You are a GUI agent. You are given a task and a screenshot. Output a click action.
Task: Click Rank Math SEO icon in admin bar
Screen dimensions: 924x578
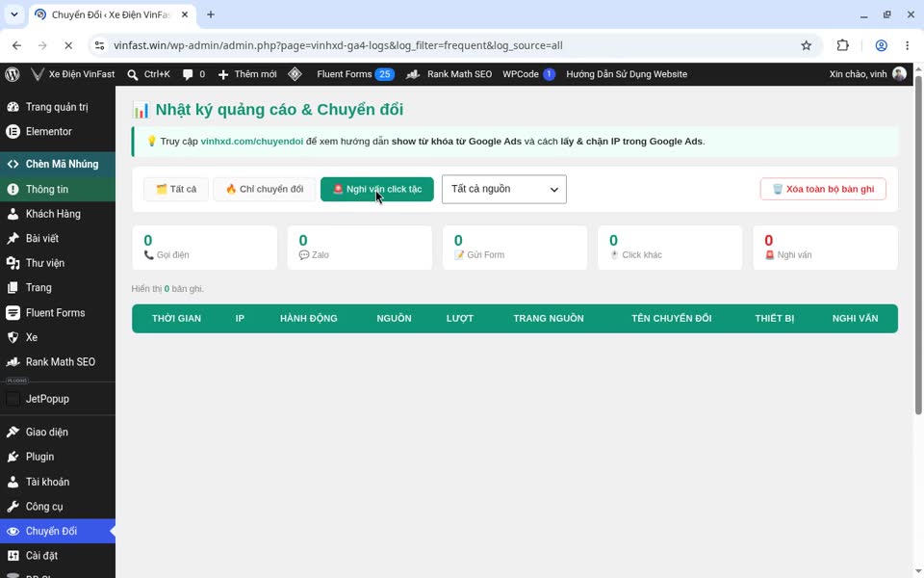pyautogui.click(x=413, y=74)
